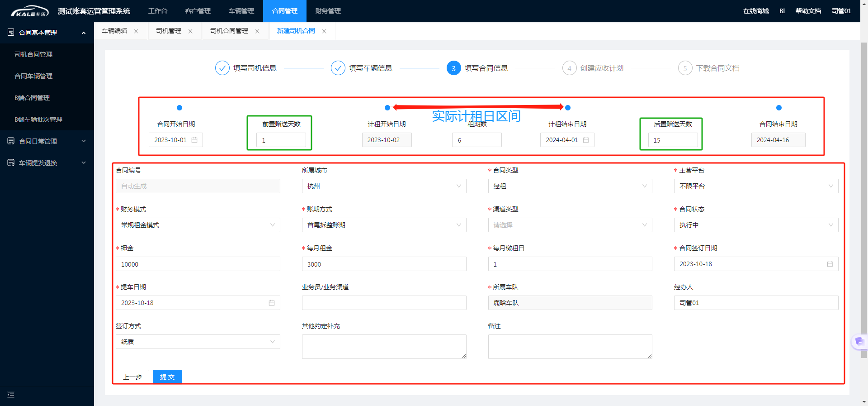Close the 司机合同管理 tab
Screen dimensions: 868x406
(x=257, y=31)
